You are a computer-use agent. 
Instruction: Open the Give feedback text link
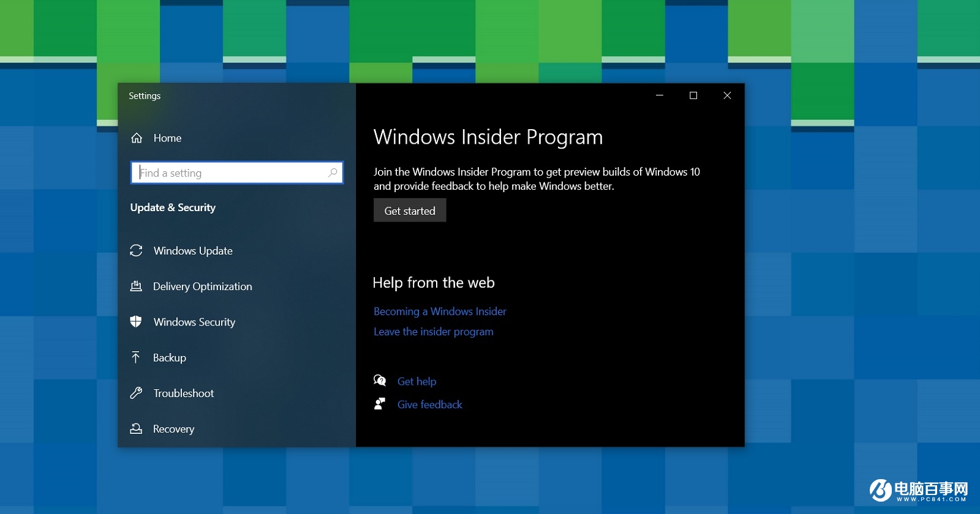coord(429,404)
